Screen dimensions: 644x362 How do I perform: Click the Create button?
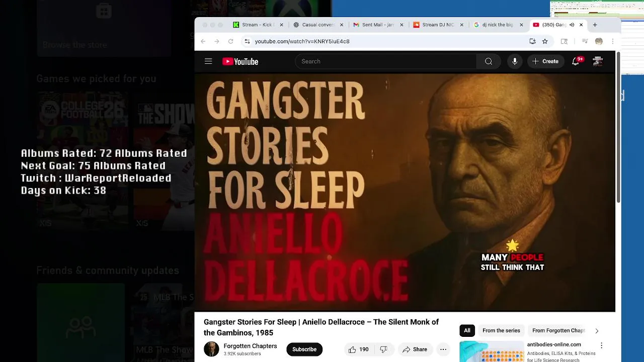pyautogui.click(x=545, y=61)
